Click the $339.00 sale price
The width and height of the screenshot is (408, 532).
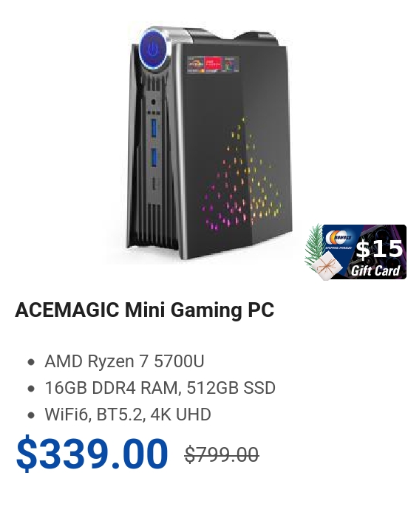click(x=92, y=454)
